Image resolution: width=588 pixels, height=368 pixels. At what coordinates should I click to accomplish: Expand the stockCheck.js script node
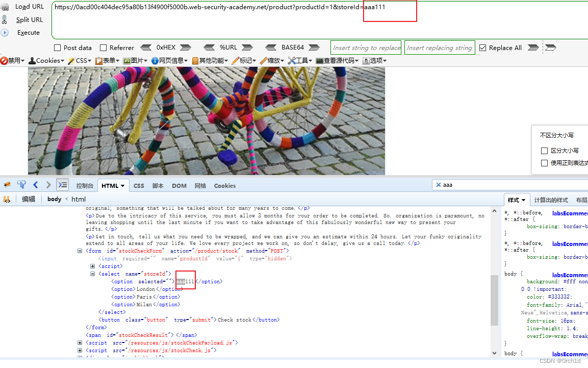pyautogui.click(x=80, y=350)
